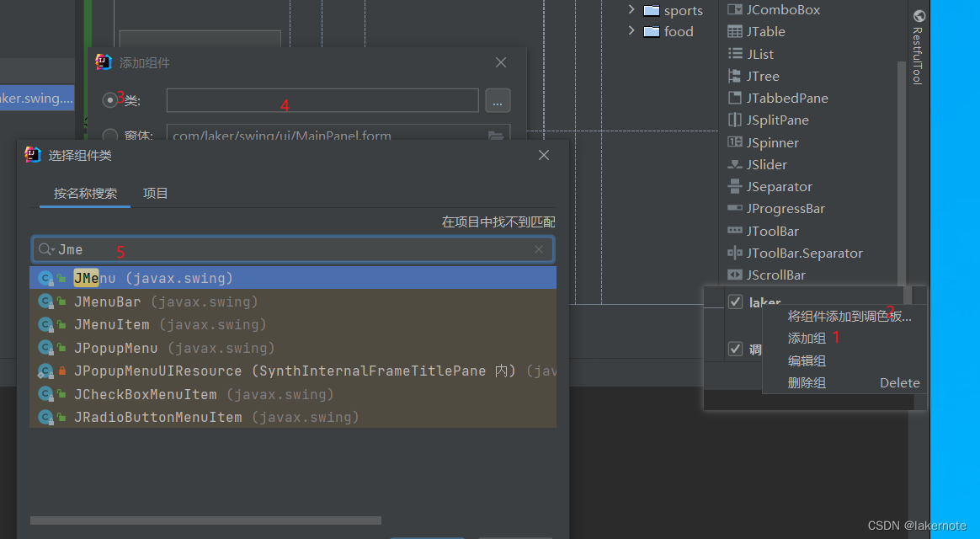
Task: Select JMenuBar from search results
Action: click(x=108, y=302)
